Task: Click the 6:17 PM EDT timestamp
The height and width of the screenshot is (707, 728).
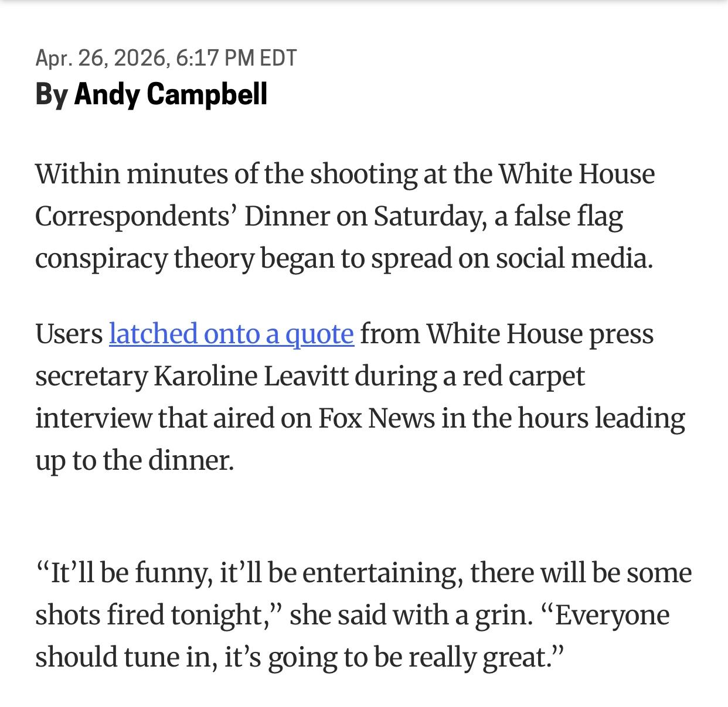Action: click(236, 57)
